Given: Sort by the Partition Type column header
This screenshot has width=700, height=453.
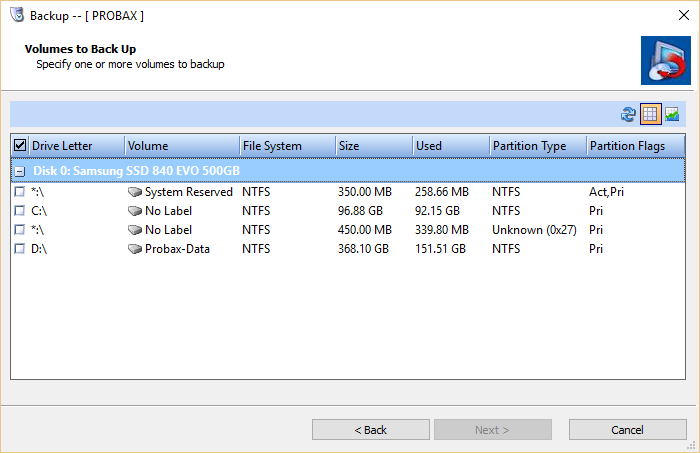Looking at the screenshot, I should pos(538,146).
